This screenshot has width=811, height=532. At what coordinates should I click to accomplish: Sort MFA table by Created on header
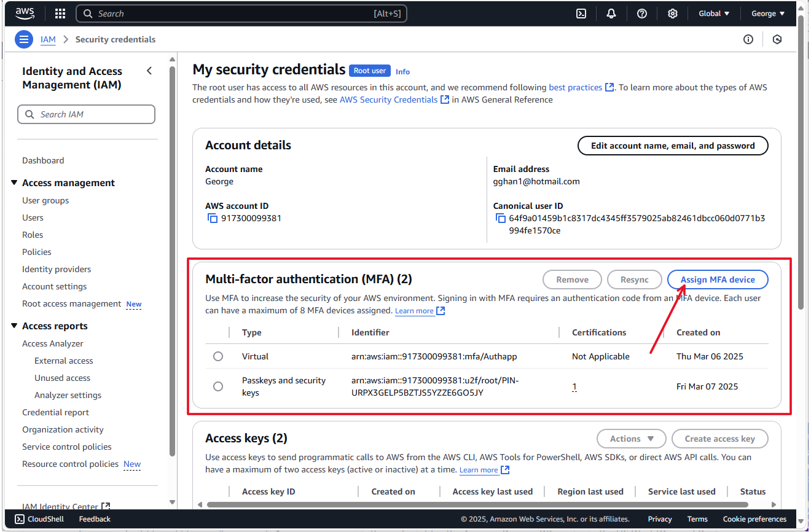[698, 332]
